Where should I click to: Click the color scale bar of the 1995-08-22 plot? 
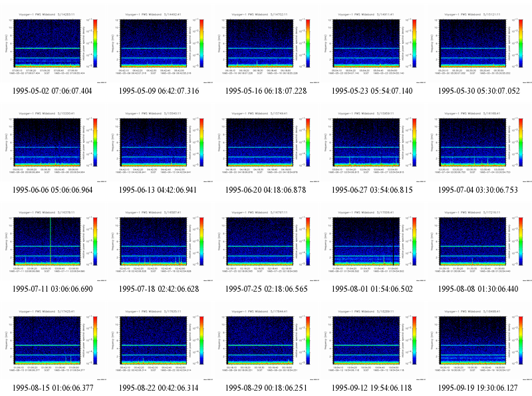coord(201,340)
